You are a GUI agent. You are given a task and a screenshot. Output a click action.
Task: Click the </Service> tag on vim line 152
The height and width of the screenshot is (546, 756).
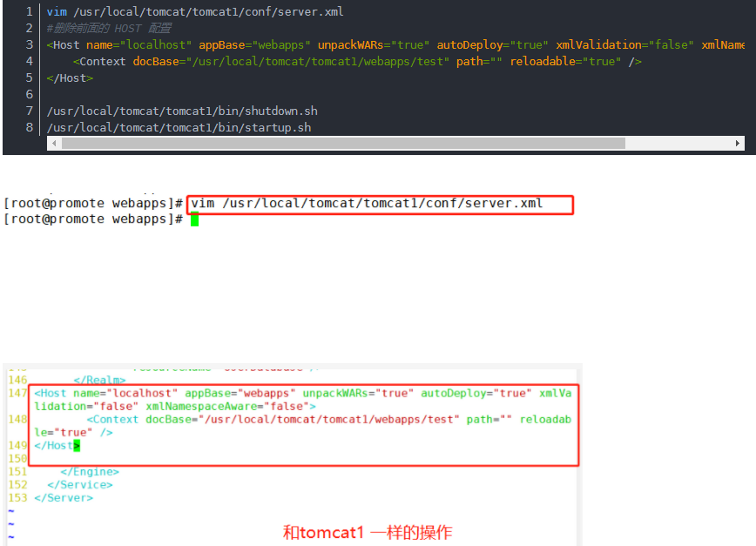click(x=80, y=485)
